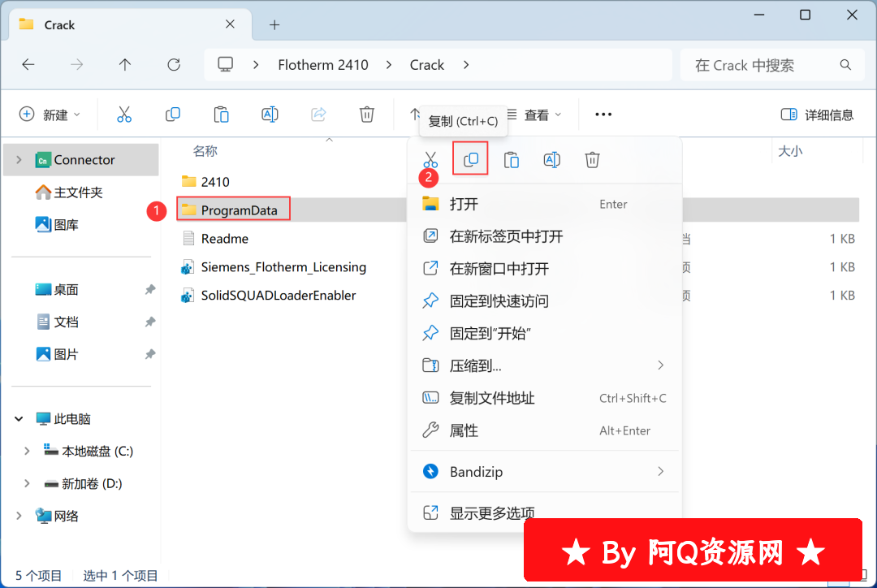Click the Cut icon in the main toolbar
Screen dimensions: 877x588
(x=124, y=115)
